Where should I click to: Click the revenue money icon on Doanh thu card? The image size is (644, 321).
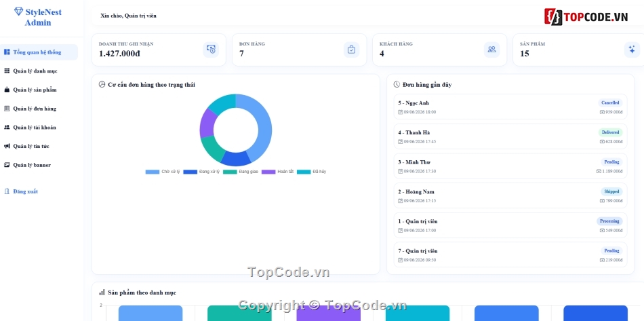click(x=211, y=50)
